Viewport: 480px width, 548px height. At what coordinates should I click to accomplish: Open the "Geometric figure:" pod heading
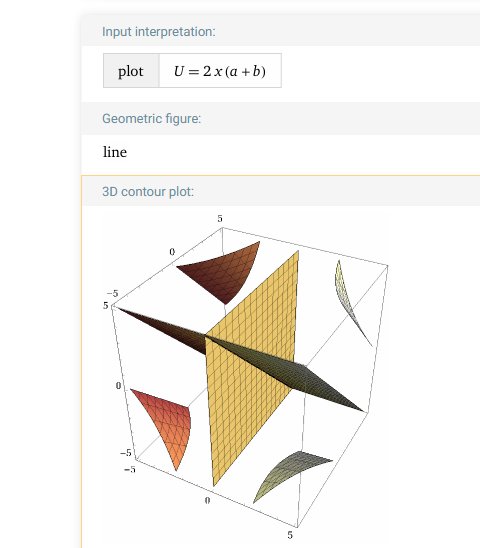(151, 119)
